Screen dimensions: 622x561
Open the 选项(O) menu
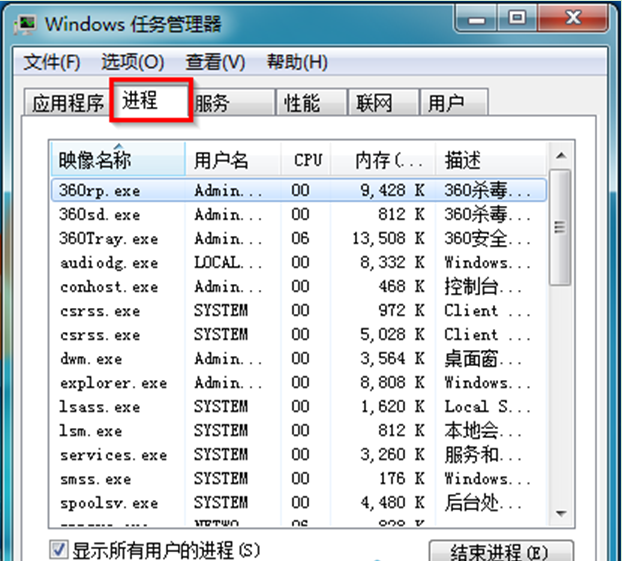coord(132,62)
